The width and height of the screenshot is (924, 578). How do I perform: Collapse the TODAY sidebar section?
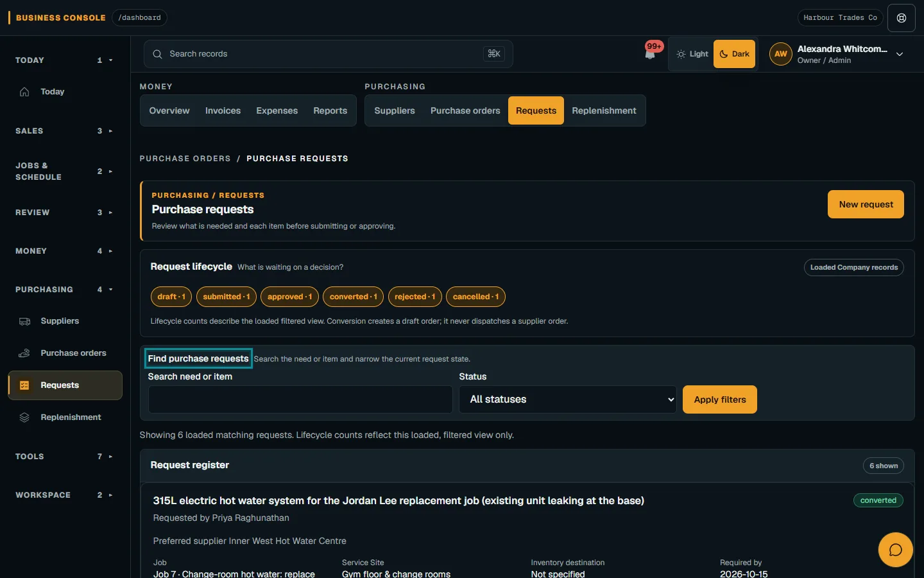point(64,60)
